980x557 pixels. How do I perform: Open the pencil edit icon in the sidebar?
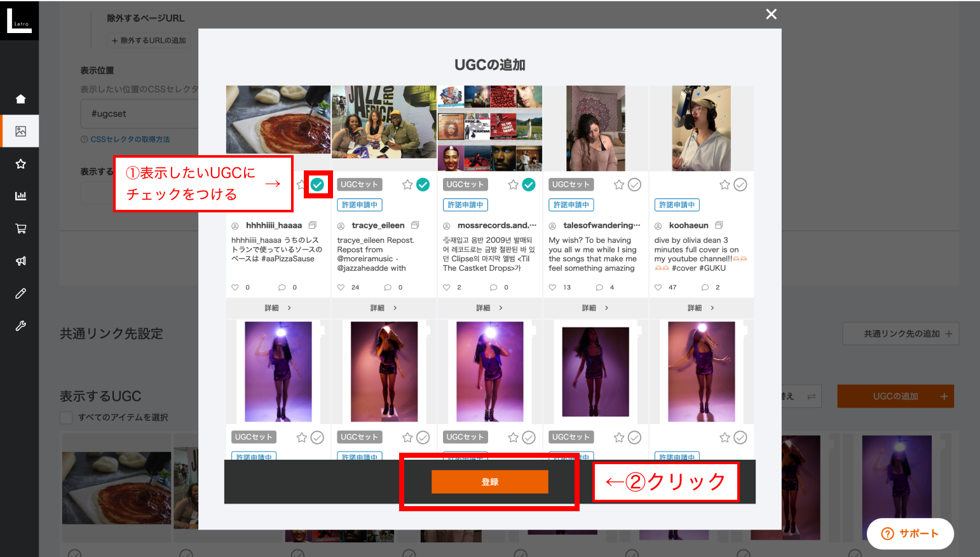point(20,293)
